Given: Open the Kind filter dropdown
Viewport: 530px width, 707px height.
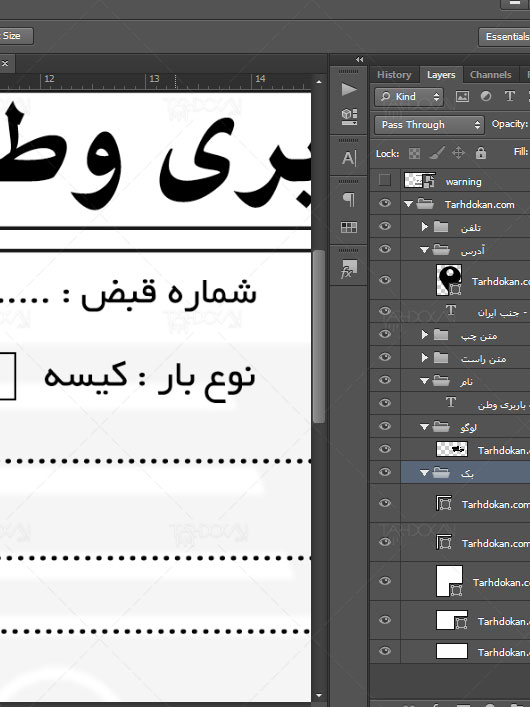Looking at the screenshot, I should [x=409, y=96].
